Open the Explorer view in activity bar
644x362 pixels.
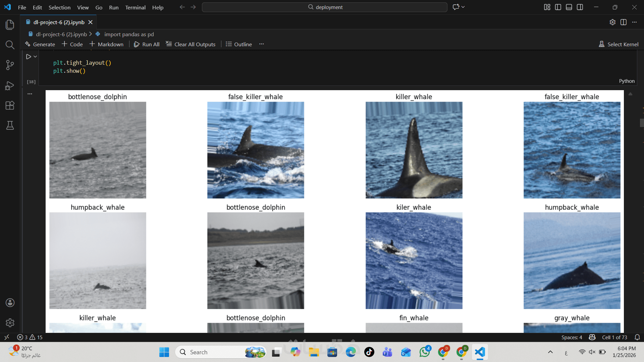(10, 24)
